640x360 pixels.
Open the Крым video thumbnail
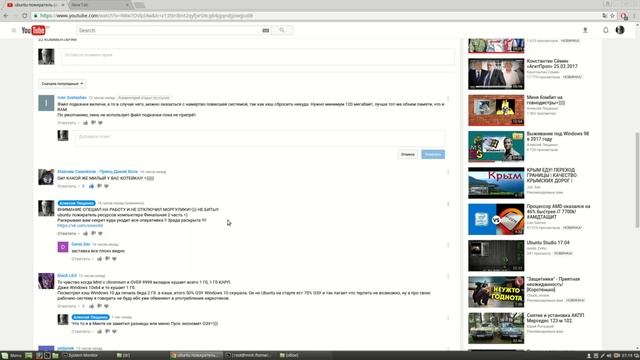496,183
